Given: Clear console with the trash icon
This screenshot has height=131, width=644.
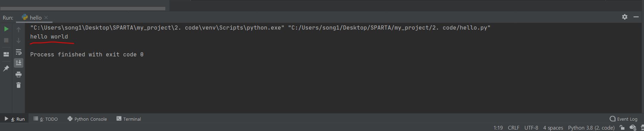Looking at the screenshot, I should point(19,85).
